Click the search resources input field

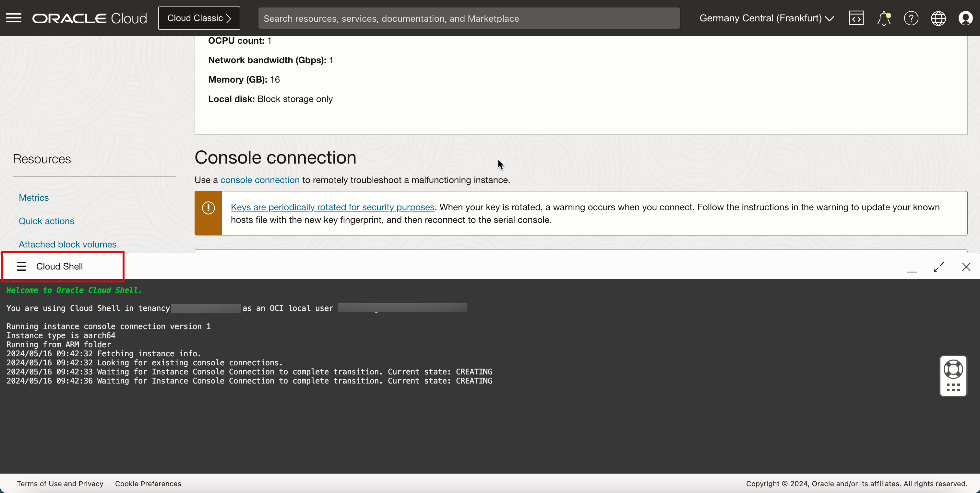pos(469,18)
